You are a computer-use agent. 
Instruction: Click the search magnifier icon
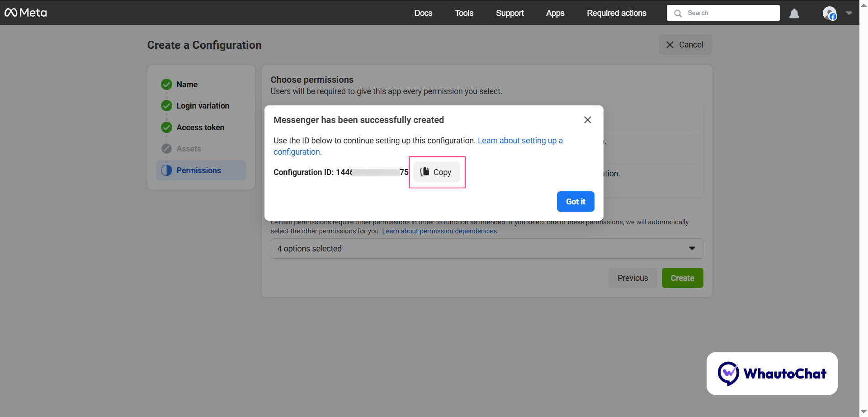678,13
